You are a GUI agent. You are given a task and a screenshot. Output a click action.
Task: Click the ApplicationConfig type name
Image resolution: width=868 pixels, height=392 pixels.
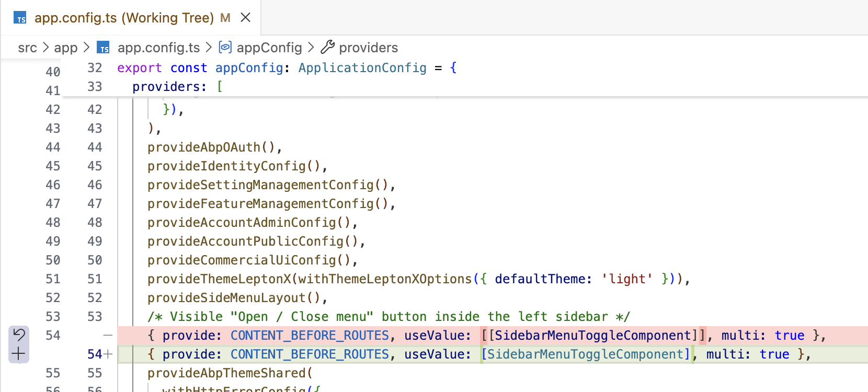click(x=362, y=68)
